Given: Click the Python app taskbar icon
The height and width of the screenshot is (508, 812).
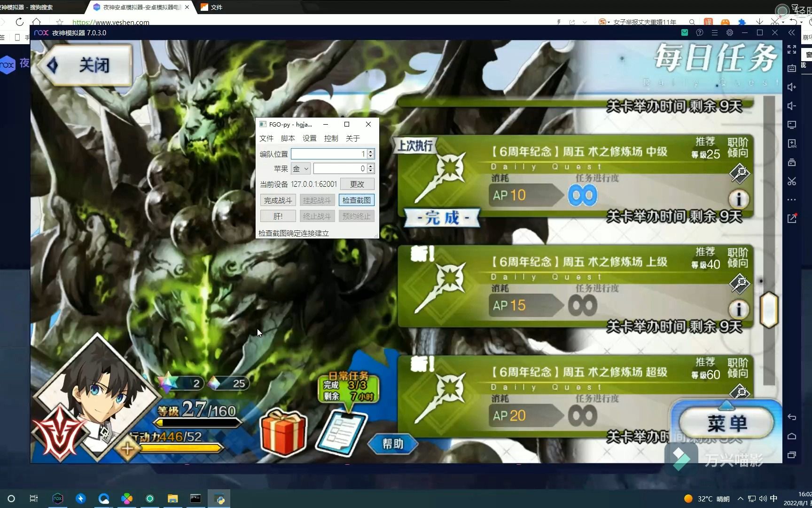Looking at the screenshot, I should [219, 499].
